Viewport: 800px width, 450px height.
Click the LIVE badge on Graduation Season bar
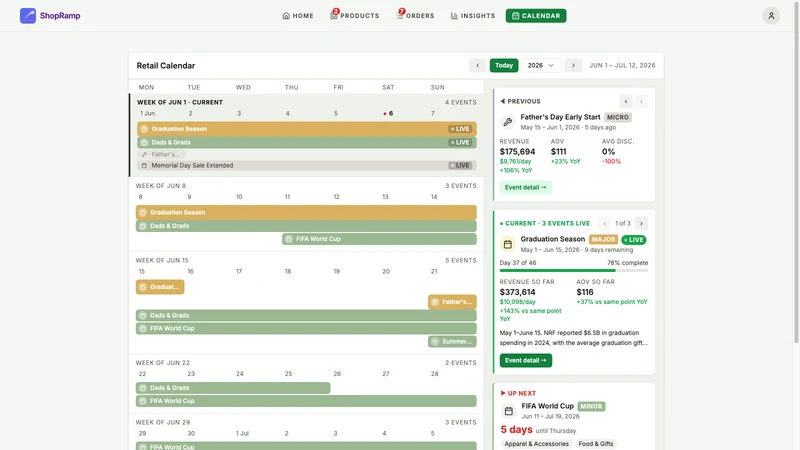[x=459, y=129]
